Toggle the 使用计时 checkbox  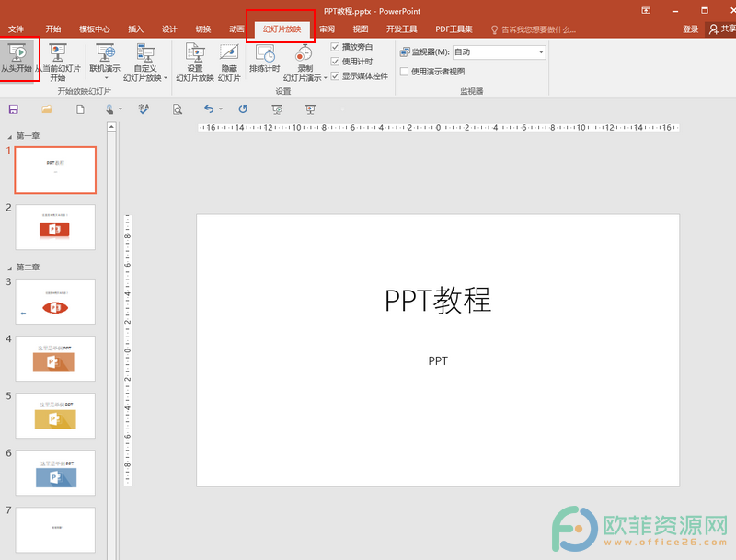335,61
